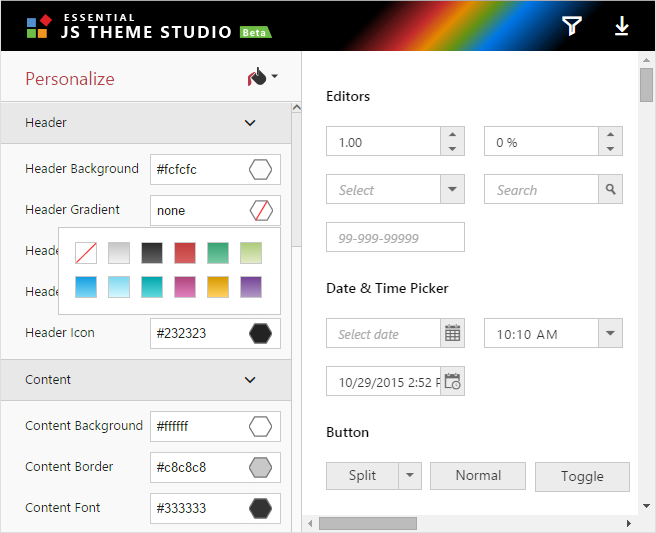Select the red gradient swatch
The image size is (656, 533).
pos(184,253)
